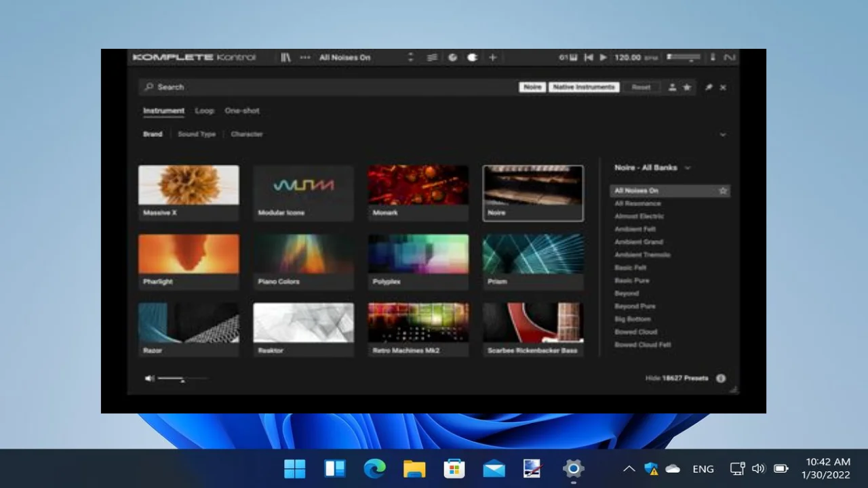The image size is (868, 488).
Task: Select the Brand filter tab
Action: (x=153, y=134)
